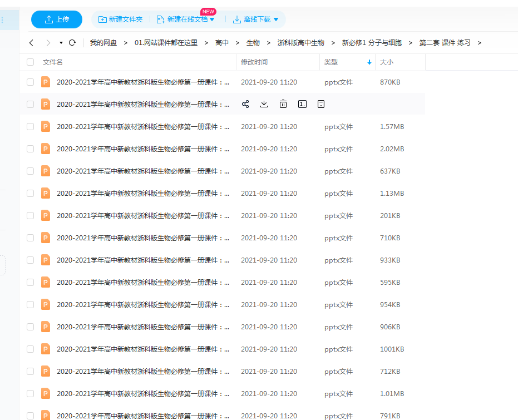The height and width of the screenshot is (420, 518).
Task: Navigate to 新必修1 分子与细胞 breadcrumb
Action: pos(372,43)
